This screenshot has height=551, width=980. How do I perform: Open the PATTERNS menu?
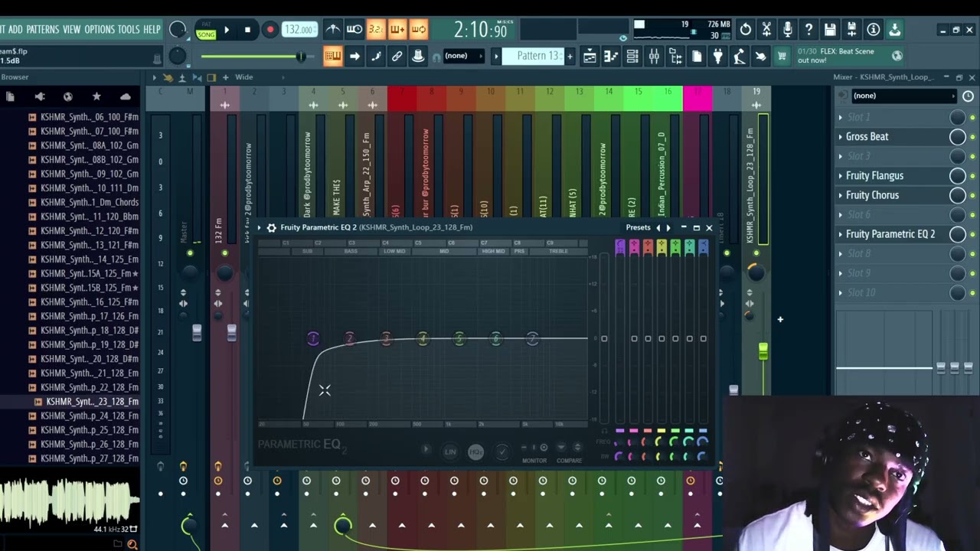[x=43, y=30]
